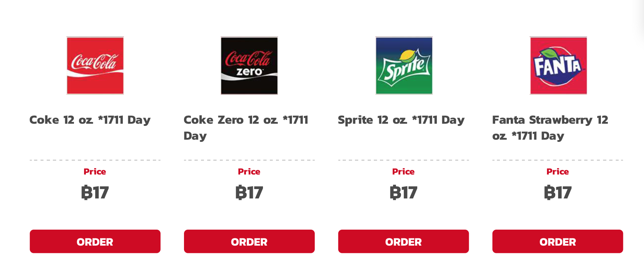Open the Coke Zero 12 oz title
The width and height of the screenshot is (644, 275).
coord(246,128)
